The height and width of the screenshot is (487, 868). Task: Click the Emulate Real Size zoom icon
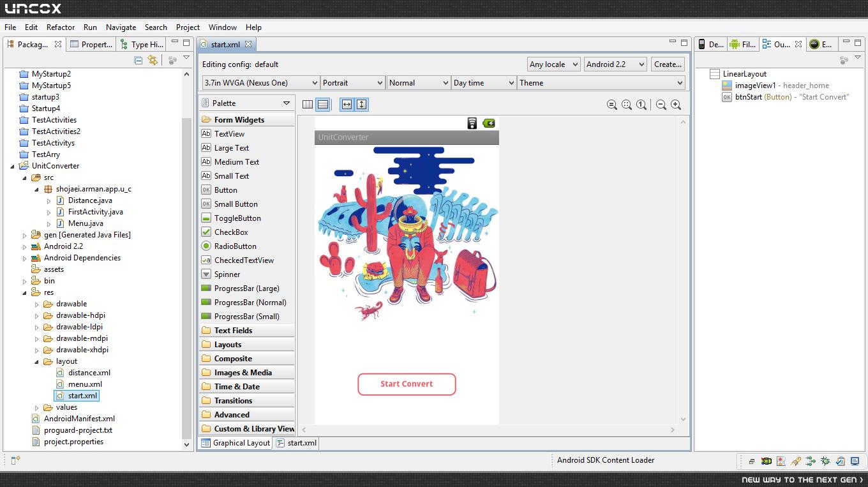coord(611,105)
